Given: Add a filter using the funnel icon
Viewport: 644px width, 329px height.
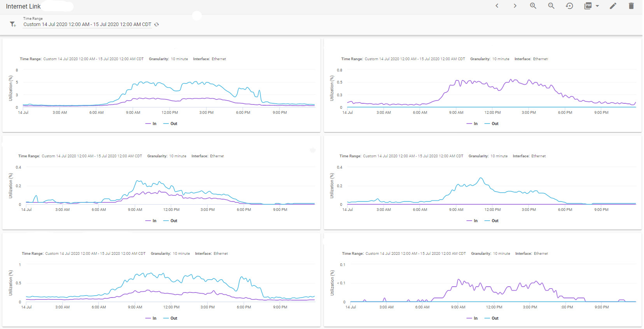Looking at the screenshot, I should (x=13, y=24).
